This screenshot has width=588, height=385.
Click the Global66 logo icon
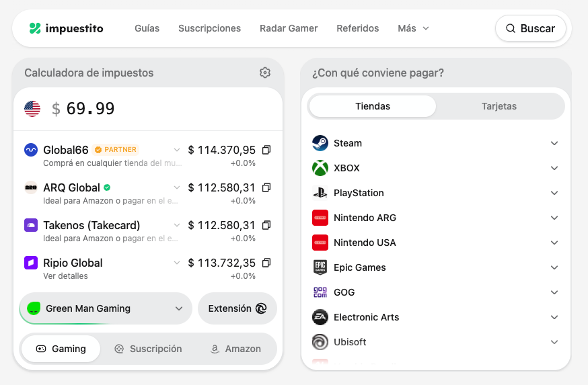[31, 150]
